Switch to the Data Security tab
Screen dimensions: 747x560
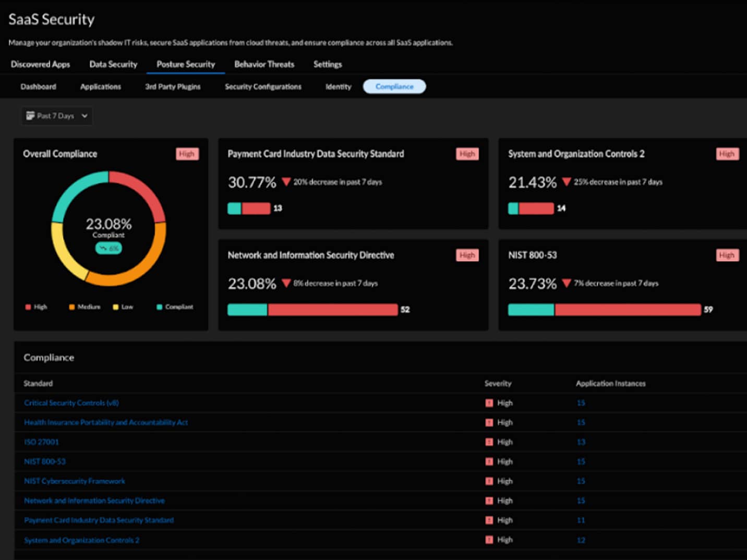[113, 64]
